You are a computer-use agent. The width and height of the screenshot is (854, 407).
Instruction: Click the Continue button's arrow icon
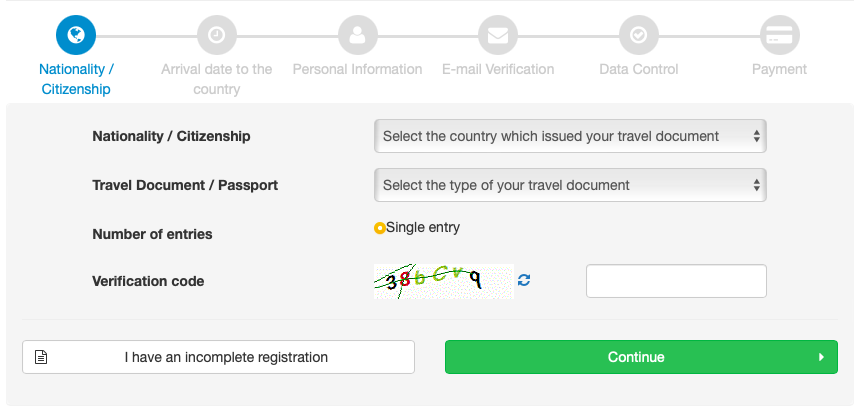(821, 357)
